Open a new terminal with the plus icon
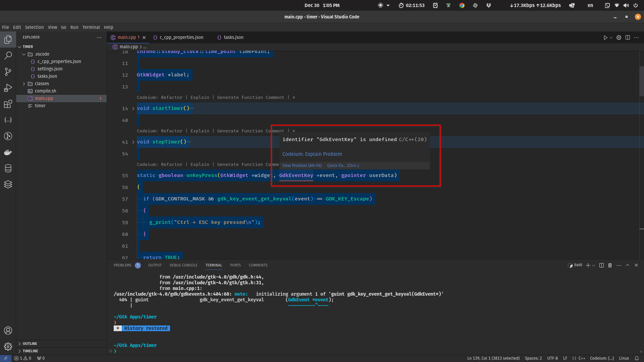 pyautogui.click(x=588, y=265)
